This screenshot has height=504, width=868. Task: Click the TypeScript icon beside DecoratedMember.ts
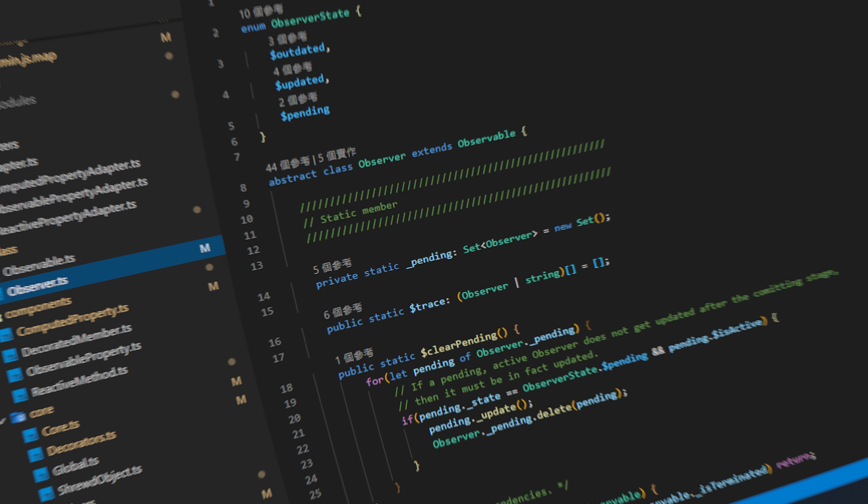pyautogui.click(x=10, y=356)
